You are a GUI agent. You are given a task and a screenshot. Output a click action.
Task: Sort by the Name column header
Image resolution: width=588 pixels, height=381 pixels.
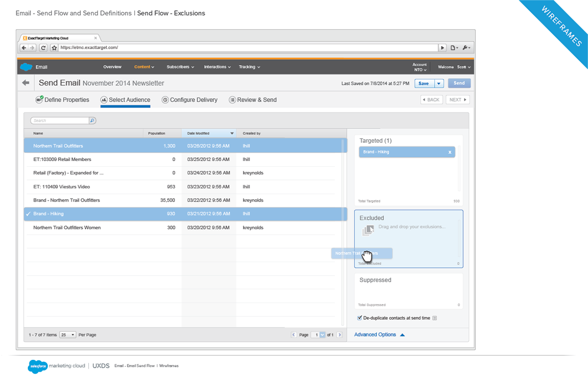84,133
